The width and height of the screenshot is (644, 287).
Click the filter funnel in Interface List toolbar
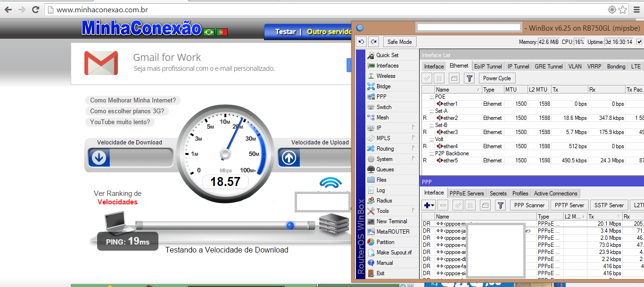(469, 78)
